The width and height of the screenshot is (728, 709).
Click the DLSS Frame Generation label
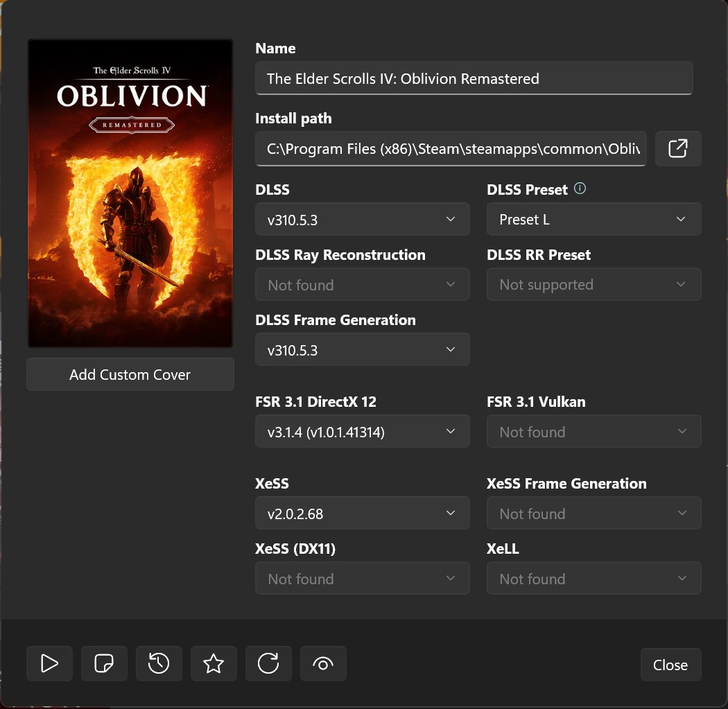pyautogui.click(x=336, y=320)
